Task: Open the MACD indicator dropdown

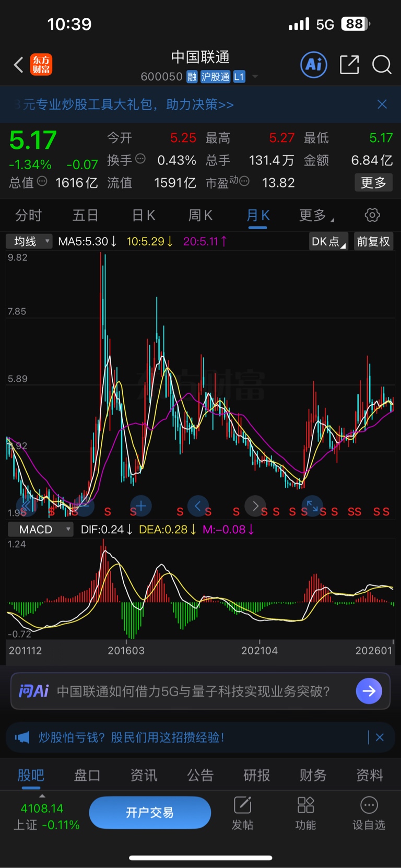Action: click(41, 530)
